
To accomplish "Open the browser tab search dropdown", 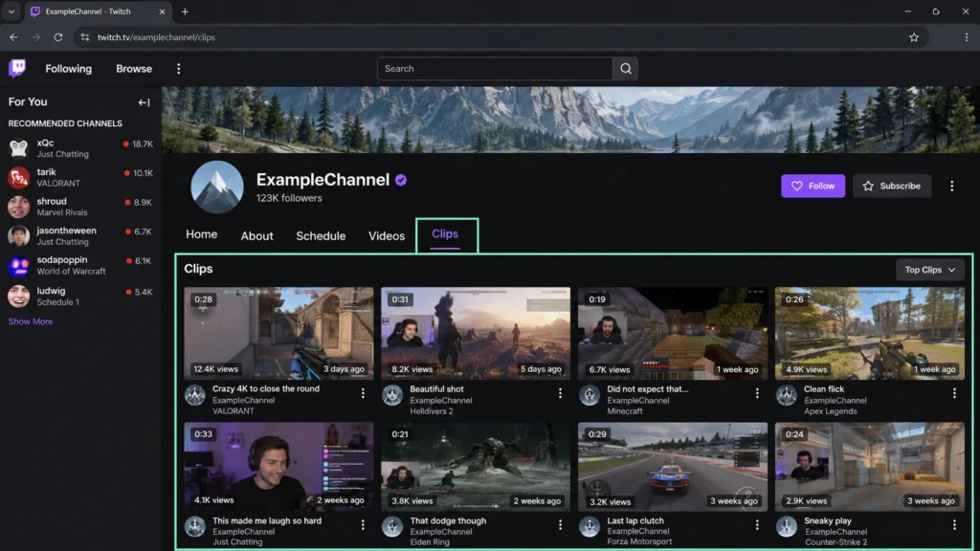I will 11,11.
